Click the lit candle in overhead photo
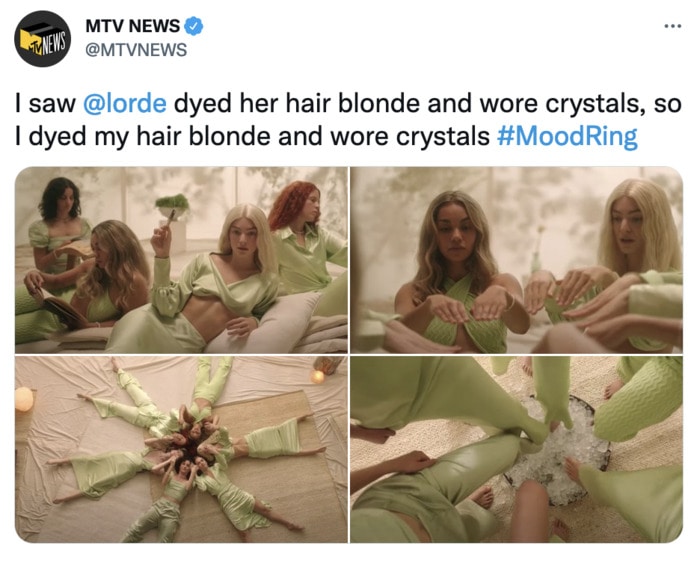The width and height of the screenshot is (700, 561). click(x=317, y=377)
